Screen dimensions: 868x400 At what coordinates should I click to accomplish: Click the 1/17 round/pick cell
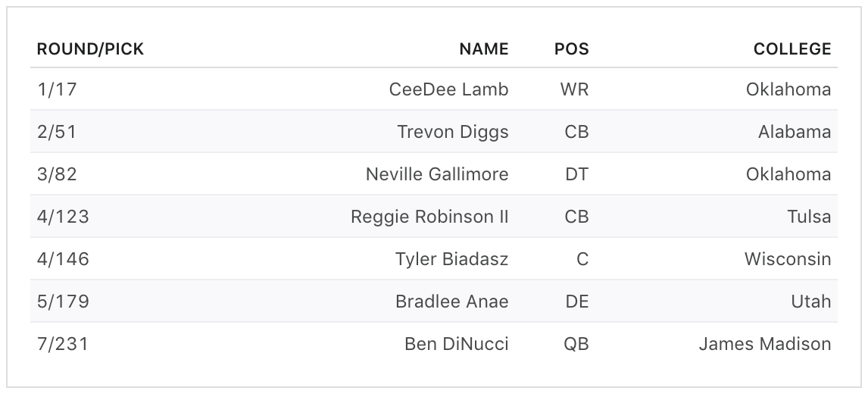(57, 89)
